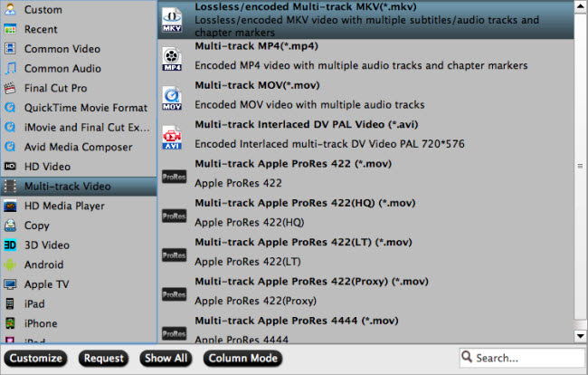
Task: Click the iMovie and Final Cut Express icon
Action: tap(10, 127)
